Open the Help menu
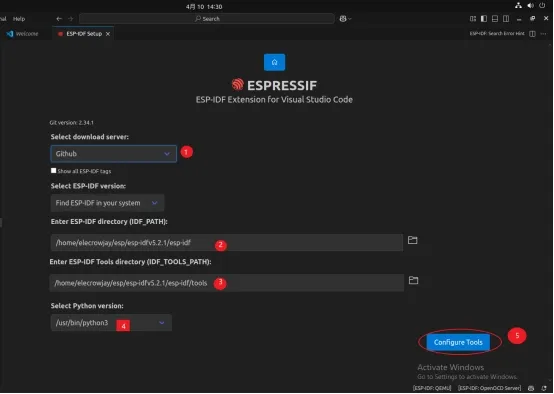554x394 pixels. [19, 19]
